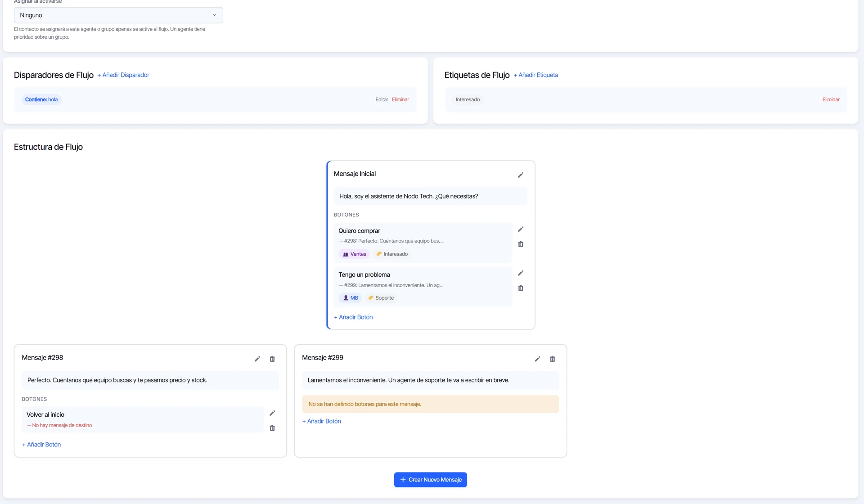Image resolution: width=864 pixels, height=504 pixels.
Task: Click the MB agent badge
Action: [350, 298]
